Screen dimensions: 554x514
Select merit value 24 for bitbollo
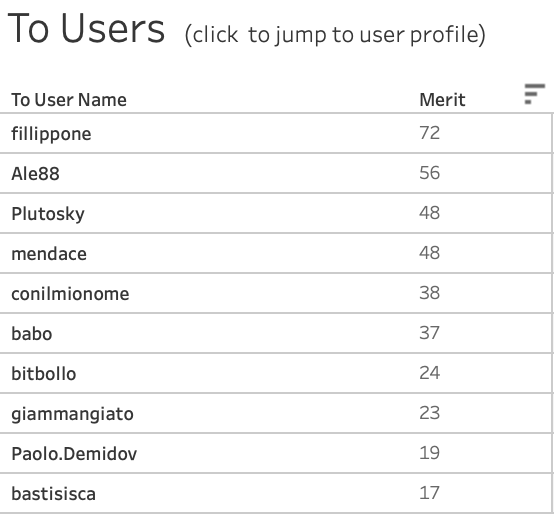coord(429,373)
